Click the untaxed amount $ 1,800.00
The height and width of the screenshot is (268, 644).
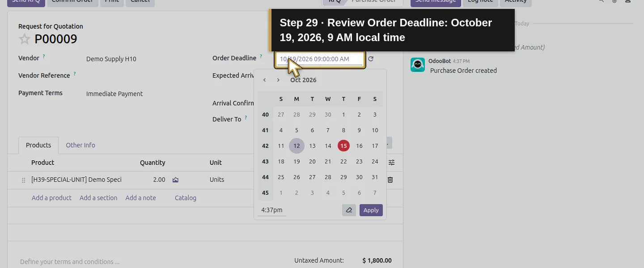pos(377,260)
